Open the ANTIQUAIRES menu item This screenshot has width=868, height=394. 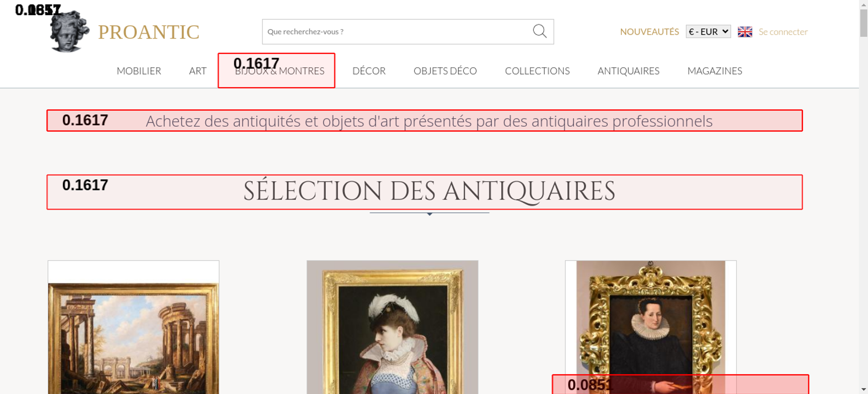coord(628,71)
